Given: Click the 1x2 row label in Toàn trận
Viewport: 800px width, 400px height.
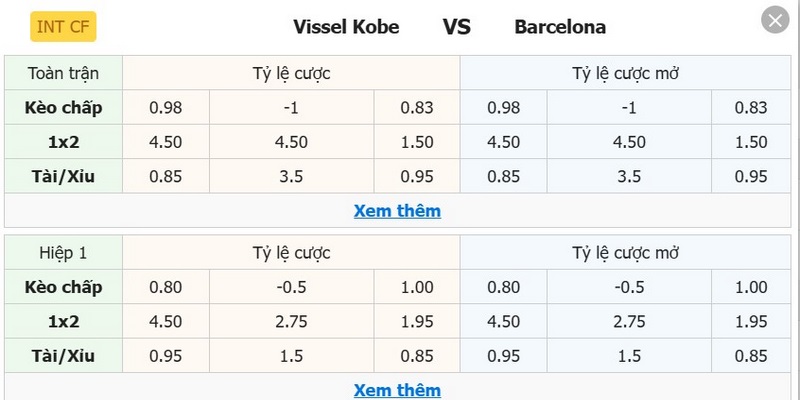Looking at the screenshot, I should 64,142.
